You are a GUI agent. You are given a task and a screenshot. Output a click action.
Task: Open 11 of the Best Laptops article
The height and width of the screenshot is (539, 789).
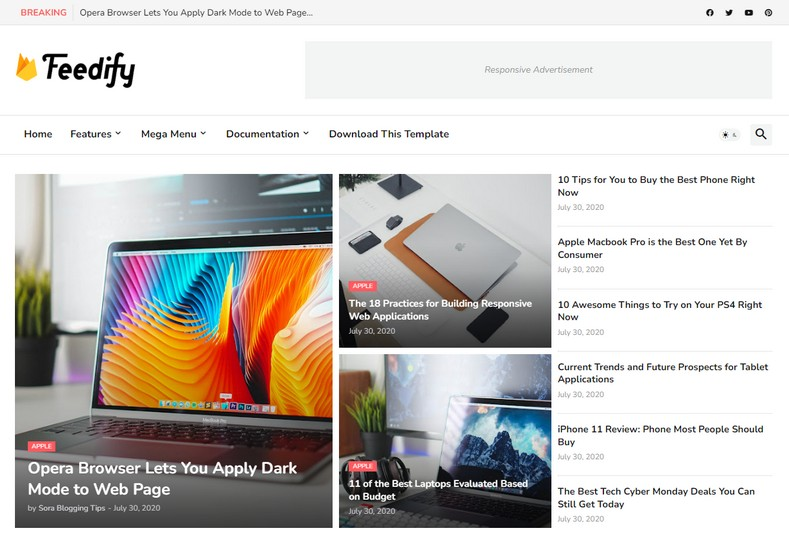[x=438, y=490]
